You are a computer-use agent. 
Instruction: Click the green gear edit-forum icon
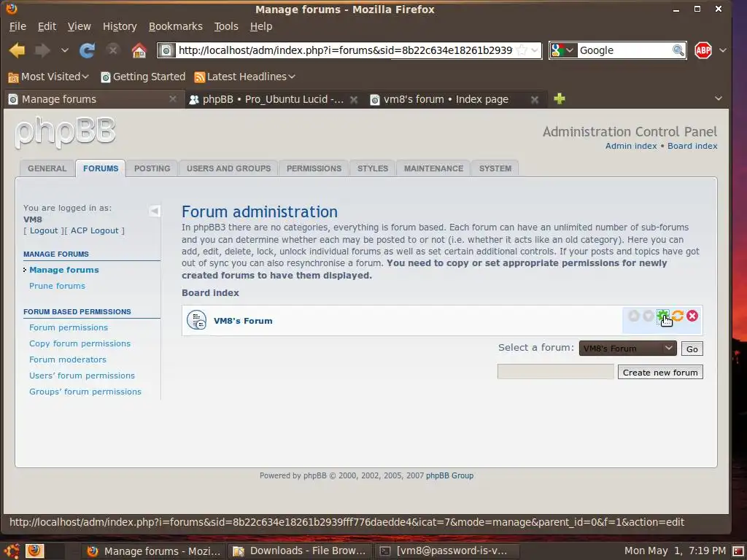[662, 316]
